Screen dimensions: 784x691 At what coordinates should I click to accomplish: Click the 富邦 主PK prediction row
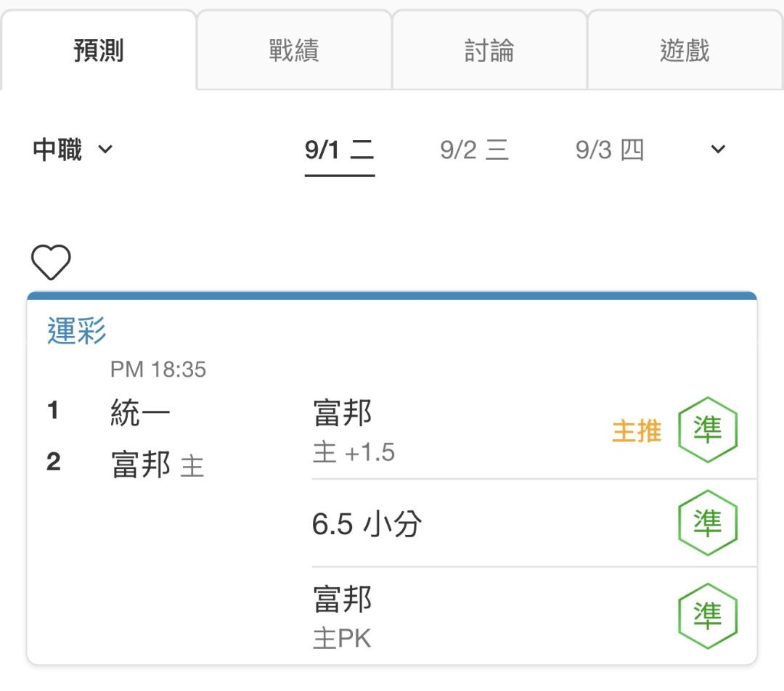pyautogui.click(x=534, y=616)
